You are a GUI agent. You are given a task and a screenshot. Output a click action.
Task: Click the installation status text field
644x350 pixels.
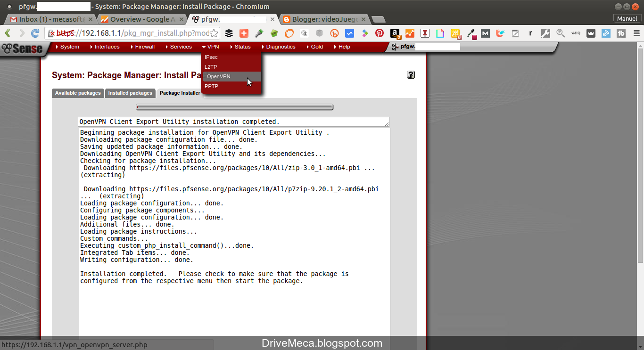click(x=233, y=122)
